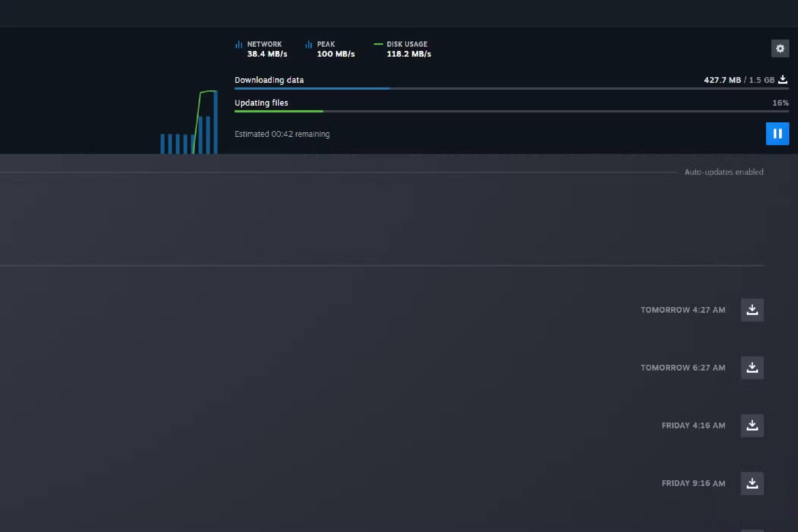Start download scheduled Tomorrow 6:27 AM

[x=752, y=368]
